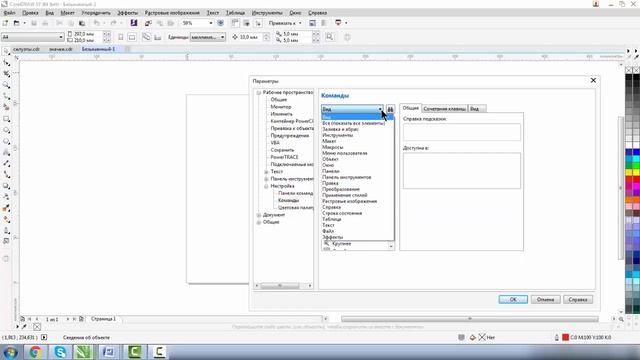Select Монитор in options tree
The image size is (640, 360).
pyautogui.click(x=281, y=107)
